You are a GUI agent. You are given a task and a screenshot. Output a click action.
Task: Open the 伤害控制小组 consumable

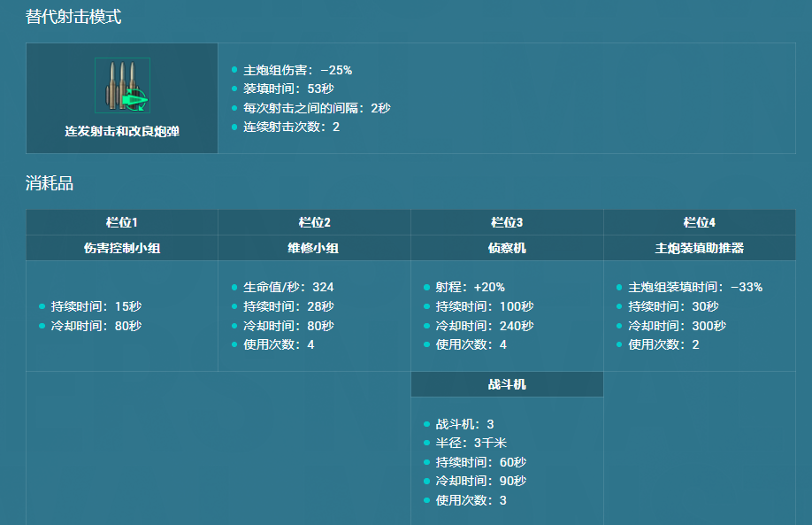(122, 249)
